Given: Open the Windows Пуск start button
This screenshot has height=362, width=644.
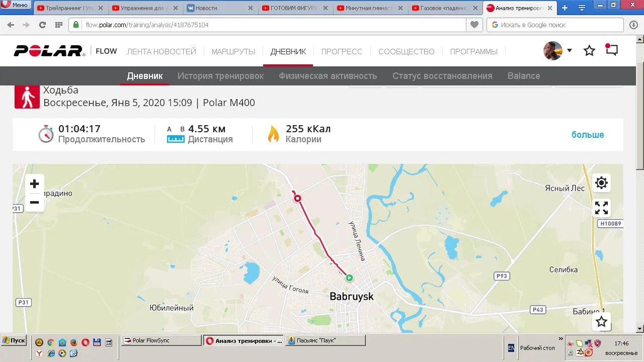Looking at the screenshot, I should (14, 340).
